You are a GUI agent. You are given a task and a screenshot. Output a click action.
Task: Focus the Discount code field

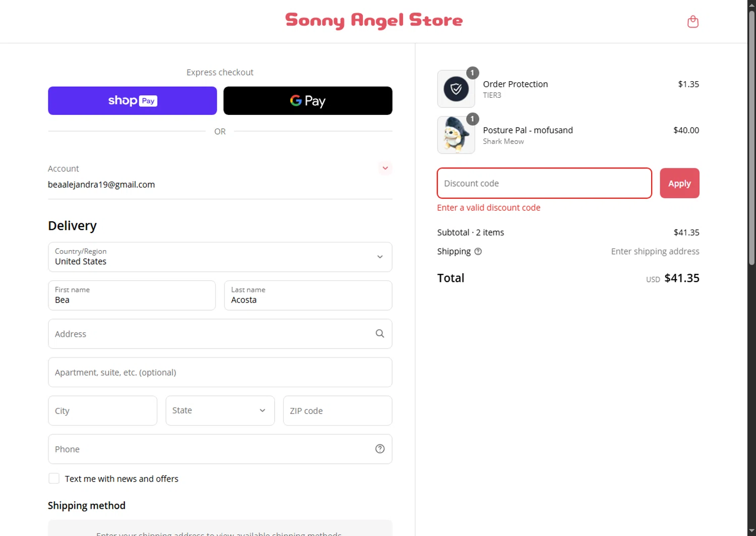tap(544, 184)
